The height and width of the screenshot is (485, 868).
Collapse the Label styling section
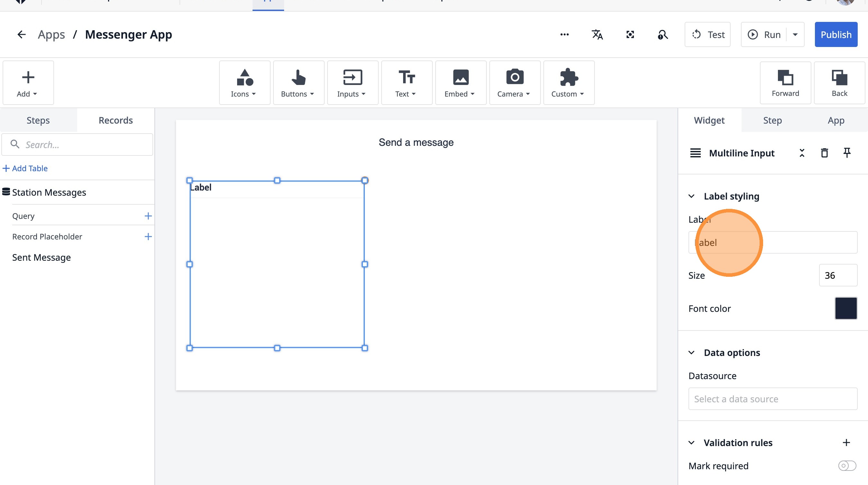(x=691, y=196)
